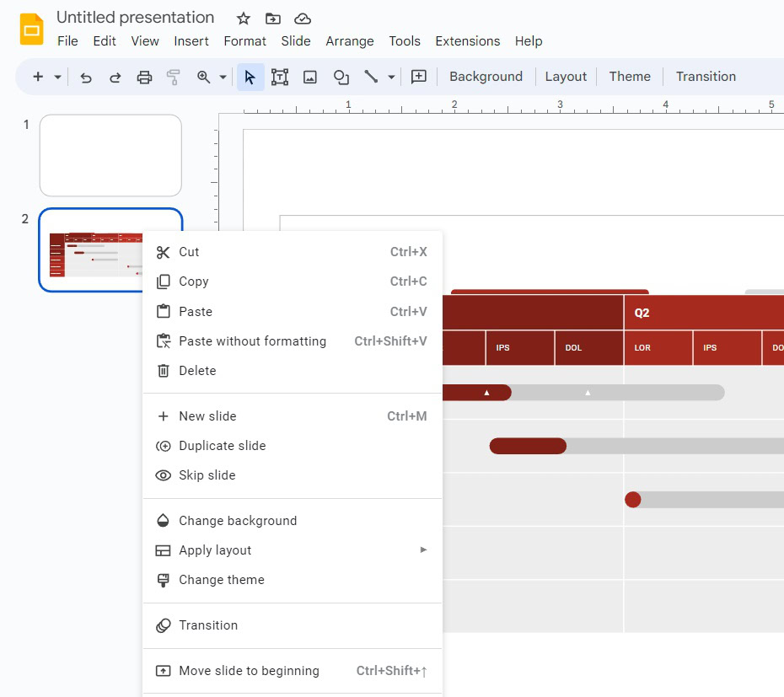Select the blank slide 1 thumbnail
The height and width of the screenshot is (697, 784).
[x=110, y=156]
